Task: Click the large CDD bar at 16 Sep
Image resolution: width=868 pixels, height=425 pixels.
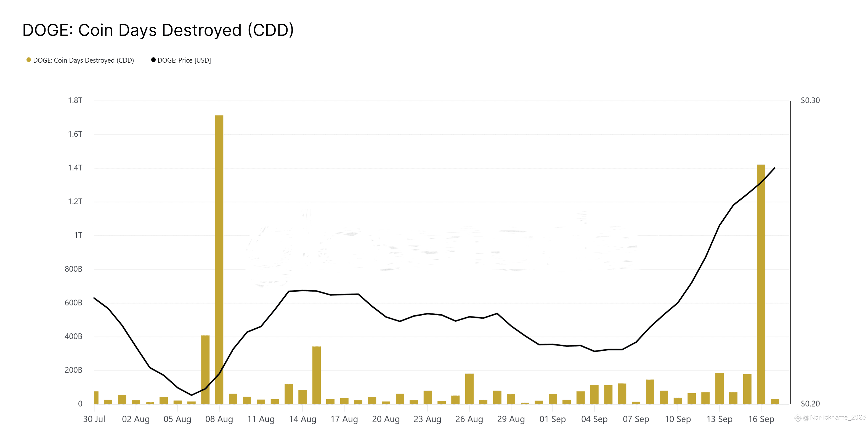Action: 761,284
